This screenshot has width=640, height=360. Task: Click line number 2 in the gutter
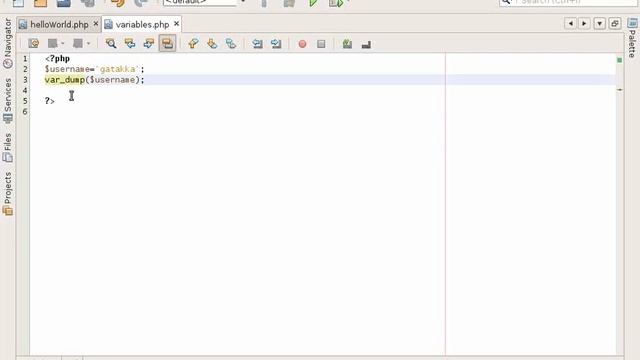[25, 69]
